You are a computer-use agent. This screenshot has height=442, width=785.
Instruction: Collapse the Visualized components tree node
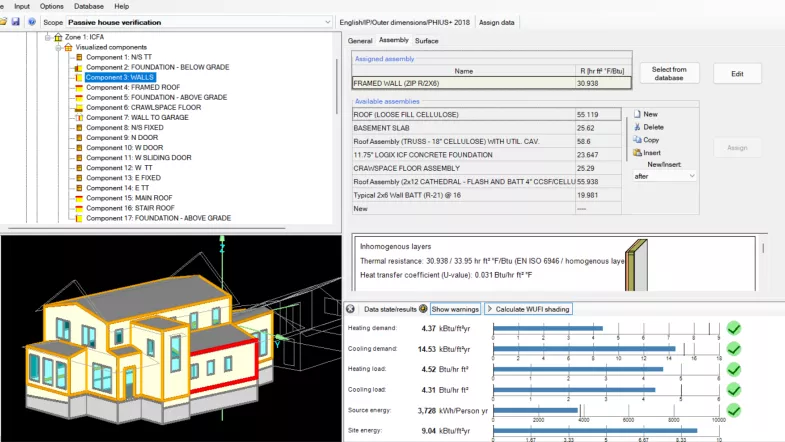point(57,47)
